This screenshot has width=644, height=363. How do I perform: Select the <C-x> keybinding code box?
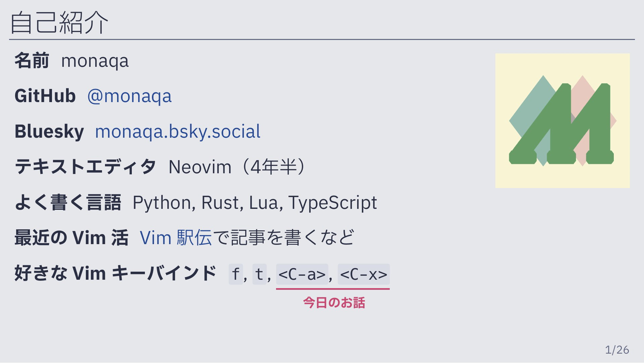click(364, 274)
